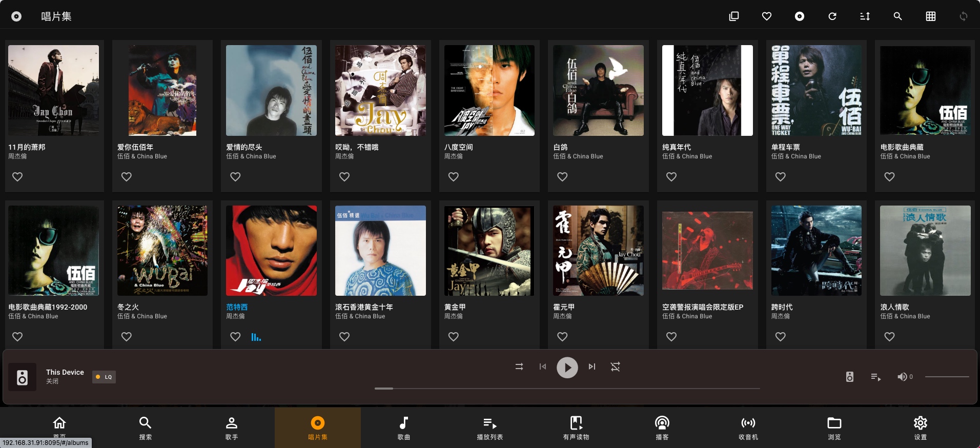
Task: Open the sort order menu icon
Action: 865,16
